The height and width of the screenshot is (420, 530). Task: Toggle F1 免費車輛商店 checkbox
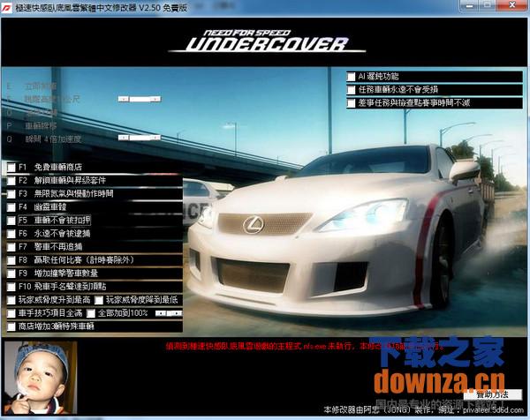11,168
